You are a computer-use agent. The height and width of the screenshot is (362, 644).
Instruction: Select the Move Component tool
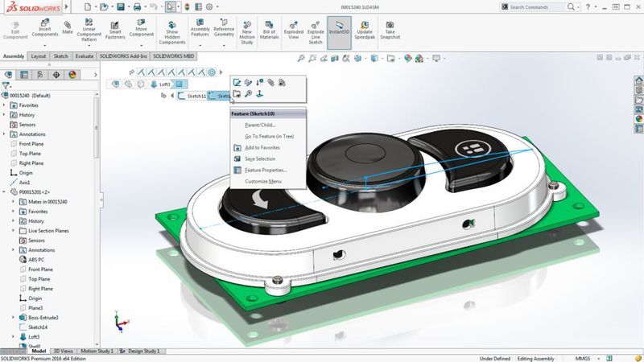(142, 27)
